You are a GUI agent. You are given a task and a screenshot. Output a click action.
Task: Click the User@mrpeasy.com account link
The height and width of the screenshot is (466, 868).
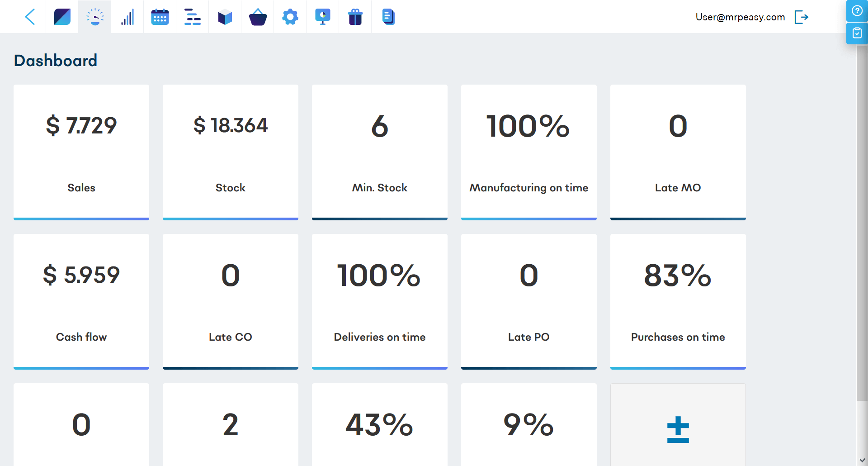740,17
